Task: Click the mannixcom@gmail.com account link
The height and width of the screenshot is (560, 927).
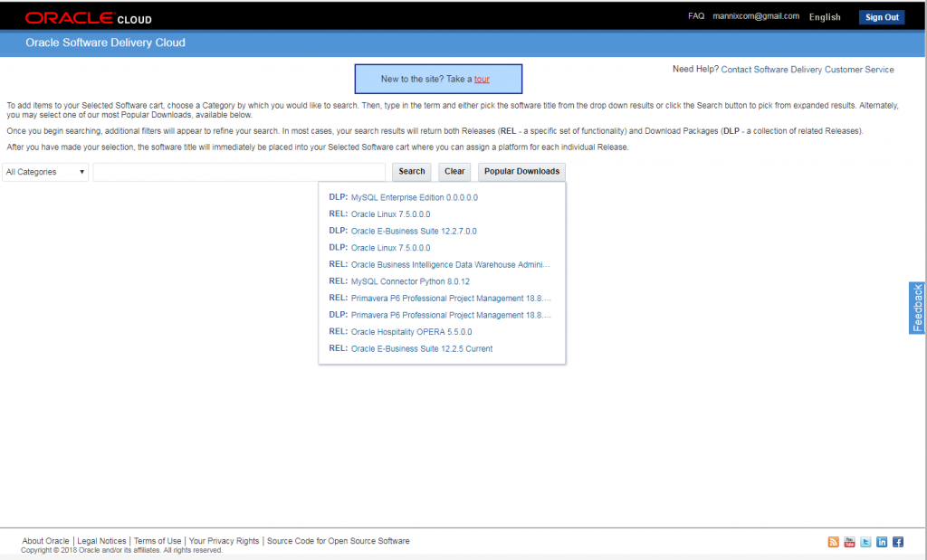Action: pyautogui.click(x=756, y=16)
